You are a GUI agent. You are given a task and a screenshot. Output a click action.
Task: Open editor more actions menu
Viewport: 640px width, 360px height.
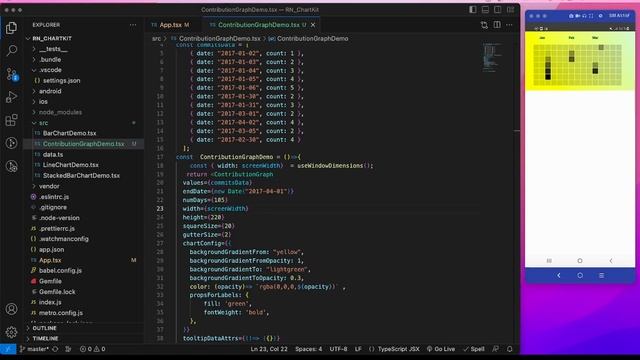(509, 25)
